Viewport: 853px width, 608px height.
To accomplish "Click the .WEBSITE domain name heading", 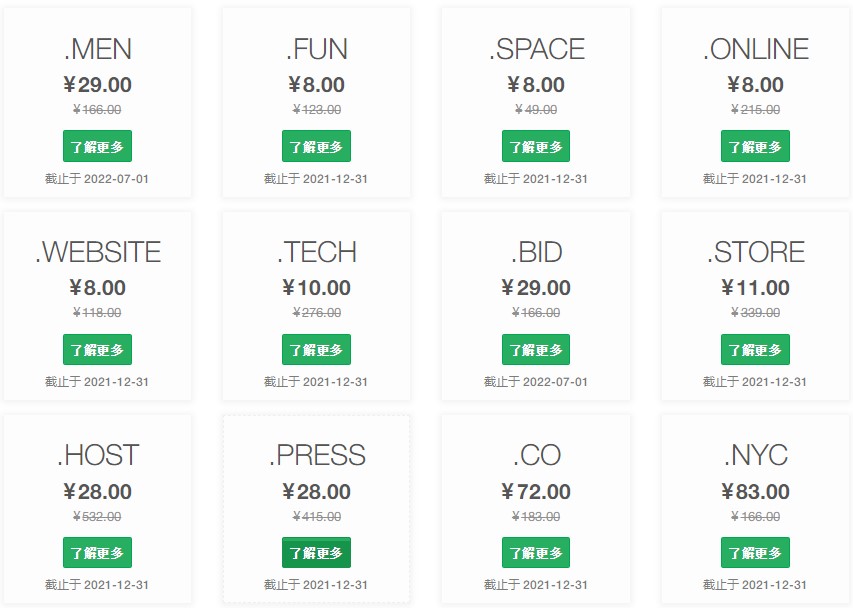I will pos(97,252).
